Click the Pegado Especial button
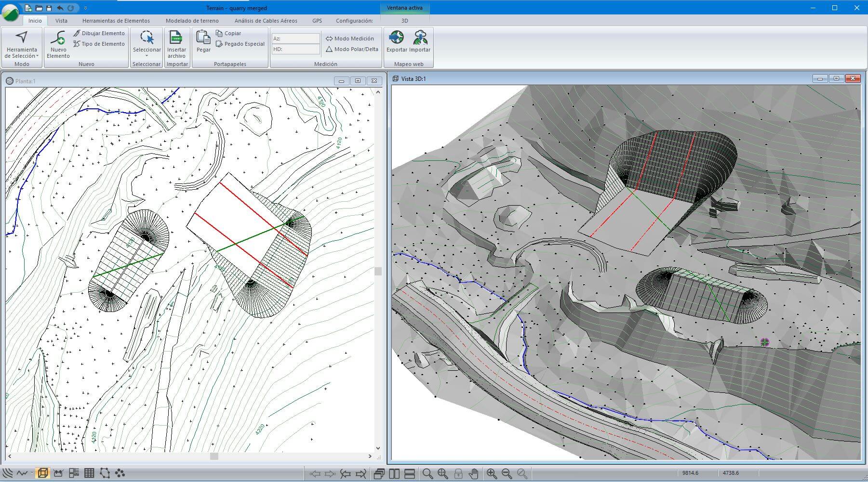Viewport: 868px width, 482px height. coord(240,44)
